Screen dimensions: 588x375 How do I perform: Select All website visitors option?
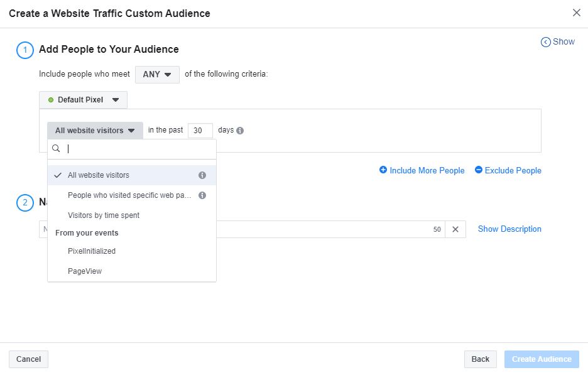tap(99, 175)
